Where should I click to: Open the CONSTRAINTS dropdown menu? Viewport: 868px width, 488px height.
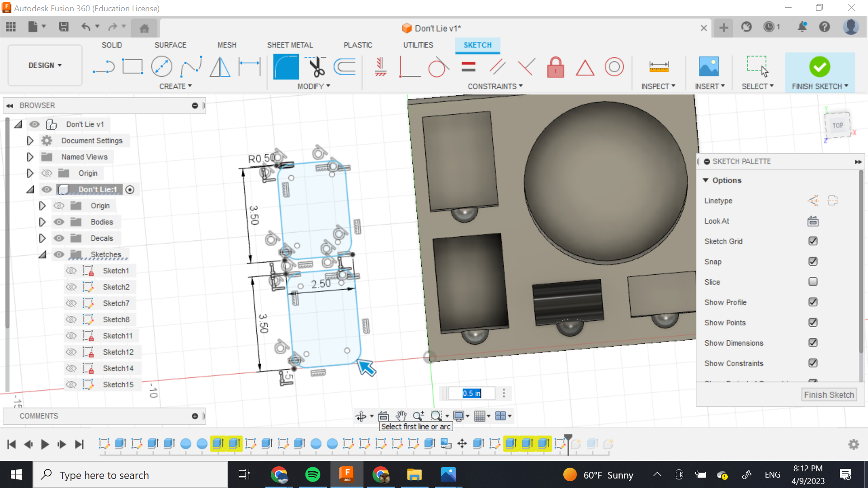495,86
